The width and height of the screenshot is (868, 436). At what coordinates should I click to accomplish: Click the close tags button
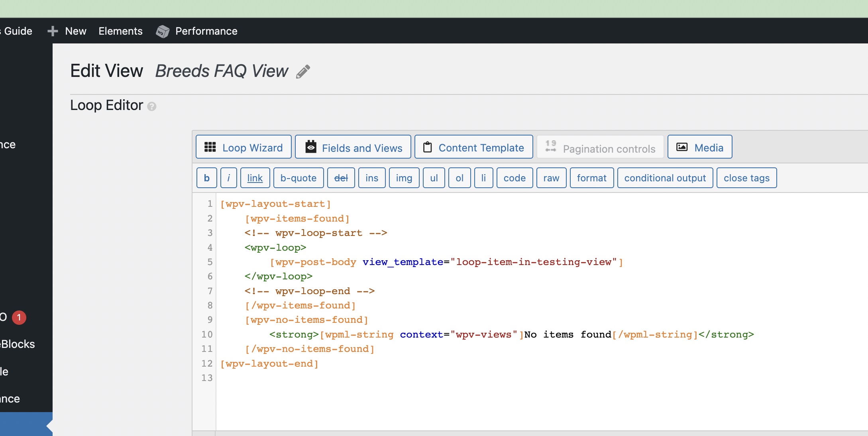[746, 178]
